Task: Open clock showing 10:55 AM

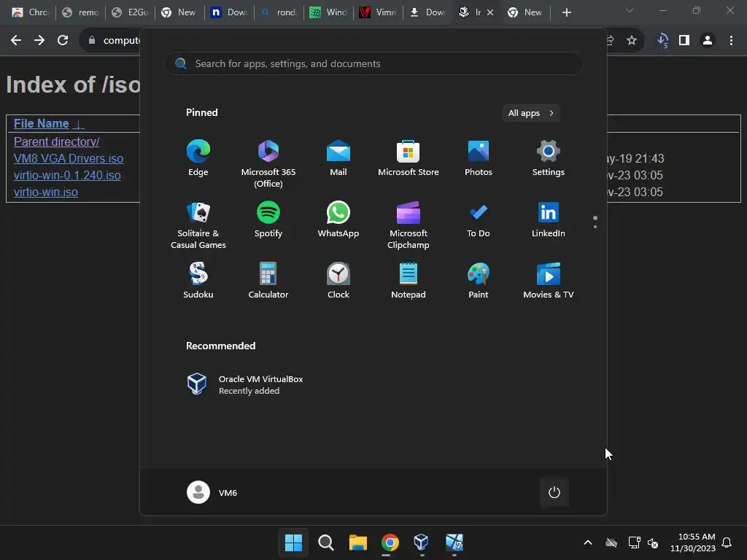Action: coord(693,542)
